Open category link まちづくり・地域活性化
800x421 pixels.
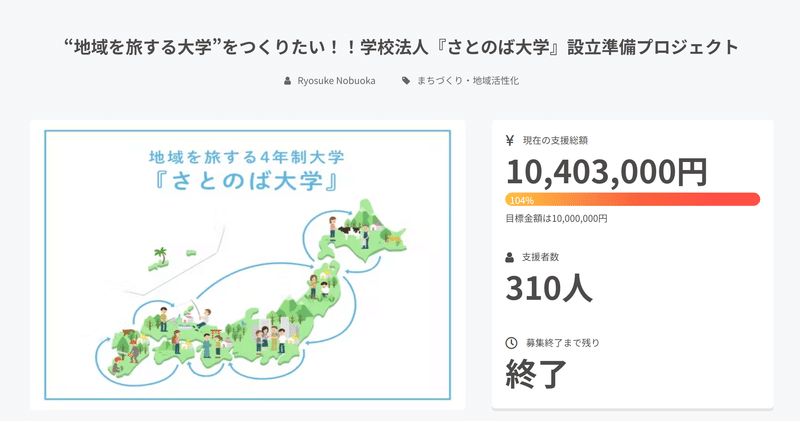(x=468, y=81)
